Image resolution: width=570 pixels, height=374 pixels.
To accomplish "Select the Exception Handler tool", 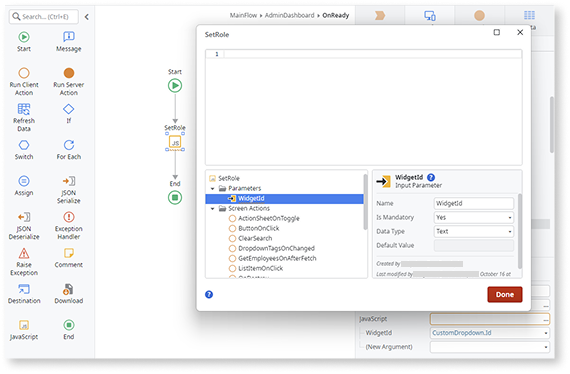I will tap(68, 226).
